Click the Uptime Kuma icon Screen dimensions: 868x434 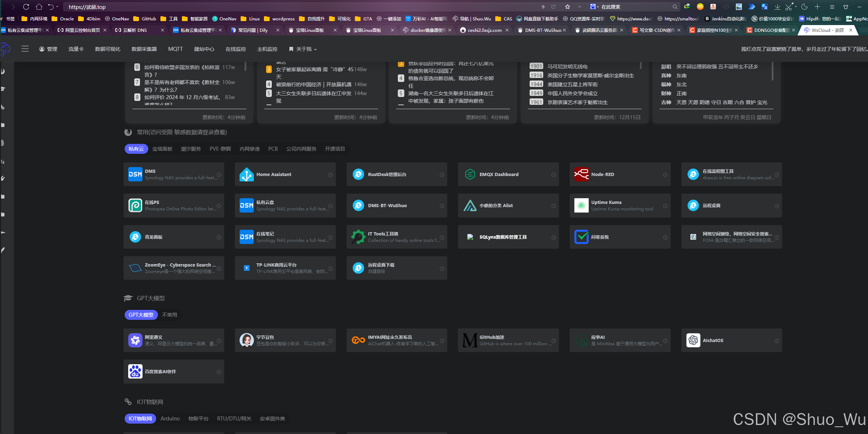coord(581,206)
